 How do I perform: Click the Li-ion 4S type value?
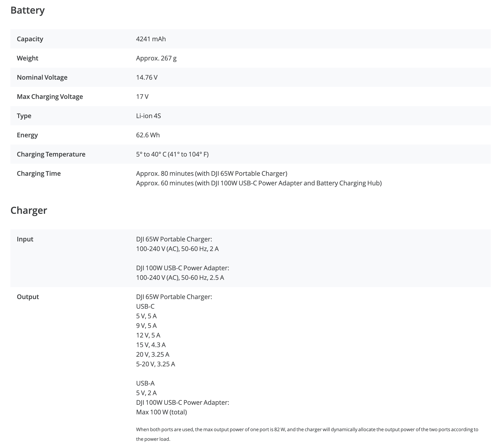[148, 116]
